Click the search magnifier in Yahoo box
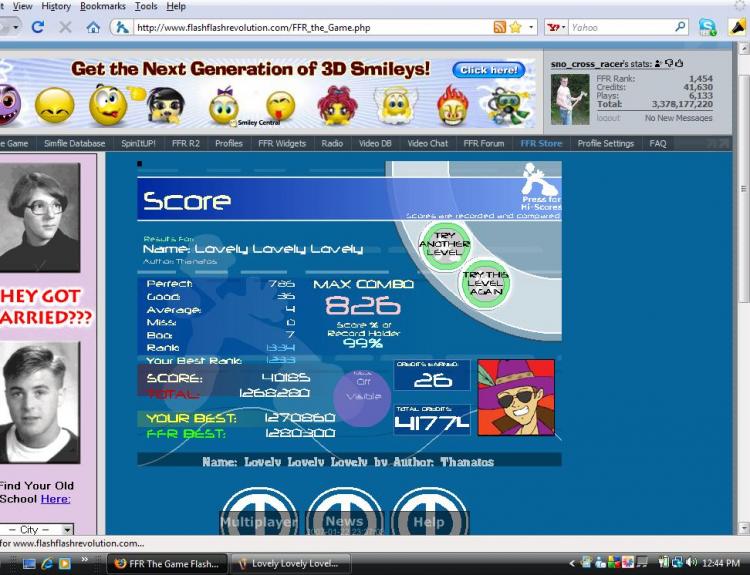This screenshot has width=750, height=575. pyautogui.click(x=680, y=27)
